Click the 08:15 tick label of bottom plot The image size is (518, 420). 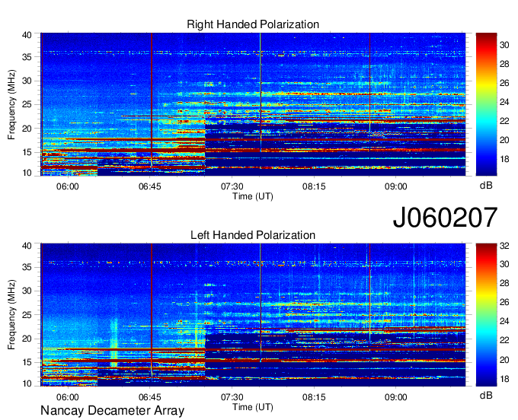pyautogui.click(x=314, y=397)
